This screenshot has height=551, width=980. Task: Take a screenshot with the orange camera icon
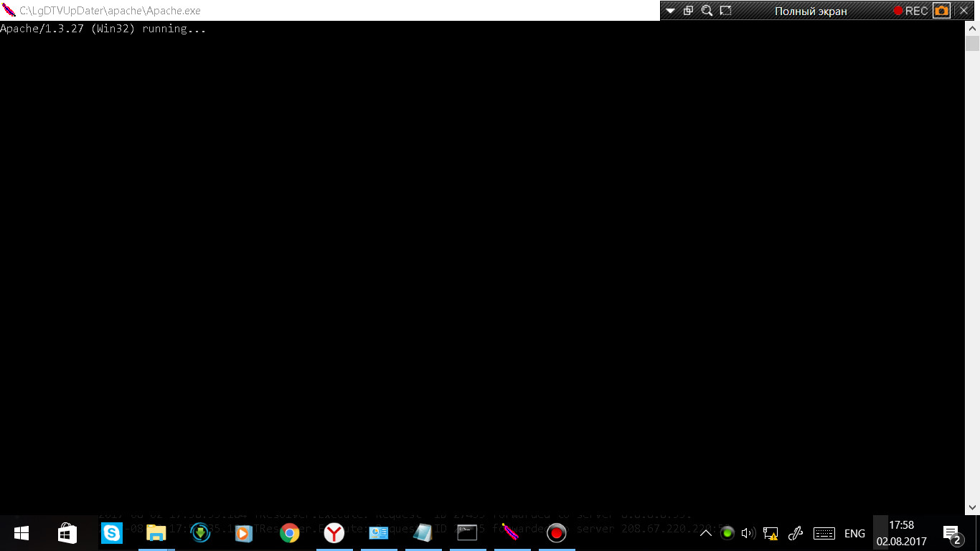point(941,11)
